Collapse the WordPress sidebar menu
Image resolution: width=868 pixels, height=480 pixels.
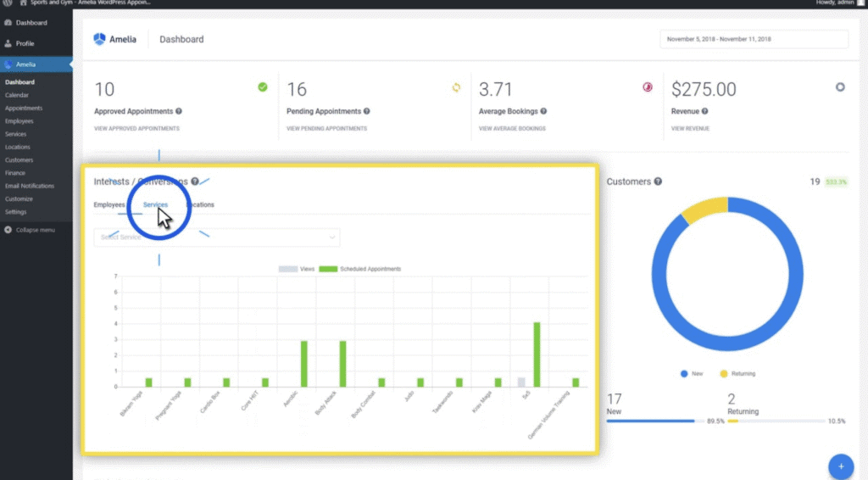point(35,230)
